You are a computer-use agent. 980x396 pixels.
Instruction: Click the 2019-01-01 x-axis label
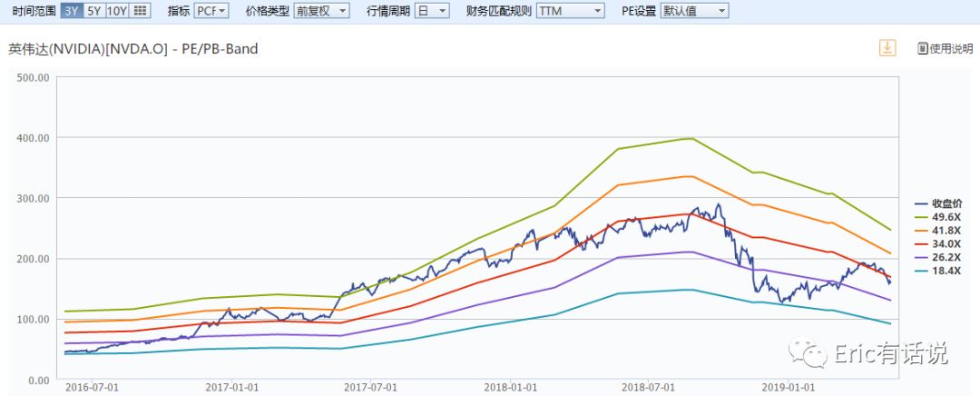click(787, 388)
